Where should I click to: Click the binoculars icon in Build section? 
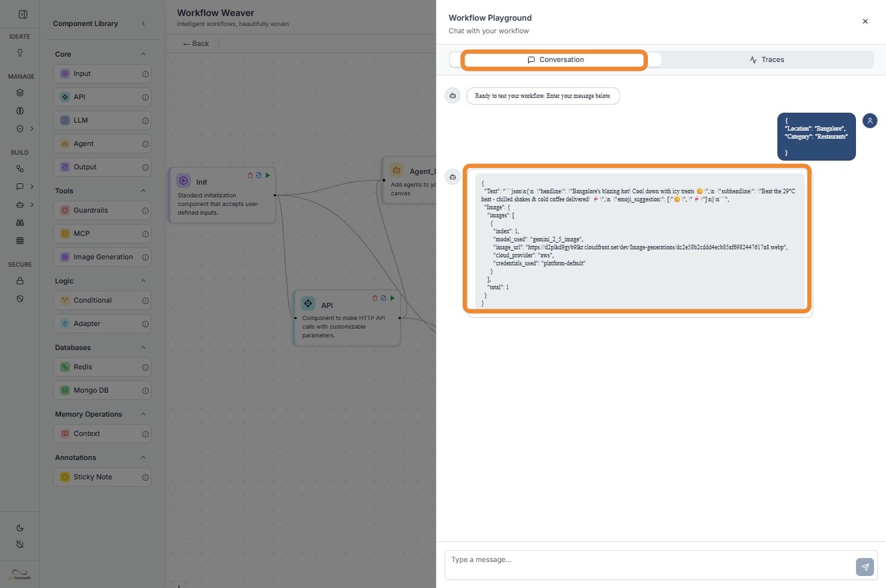tap(20, 223)
